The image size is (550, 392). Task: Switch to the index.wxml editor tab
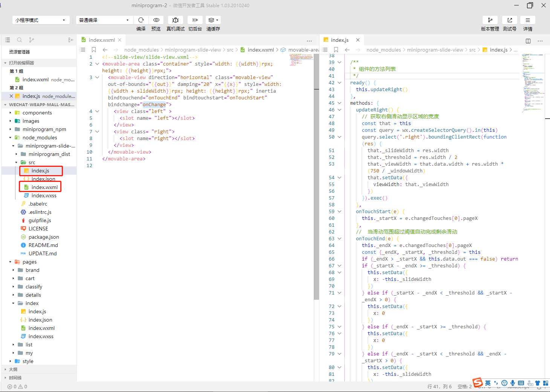(102, 40)
